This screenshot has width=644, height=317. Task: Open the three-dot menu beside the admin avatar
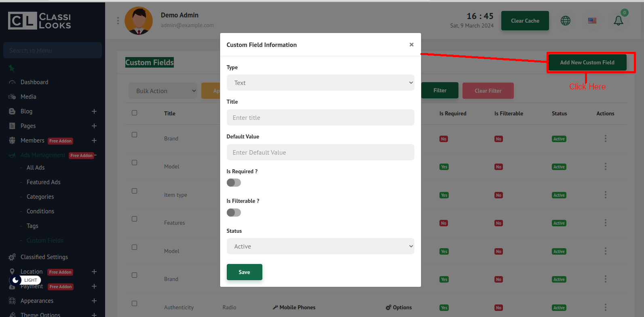118,21
